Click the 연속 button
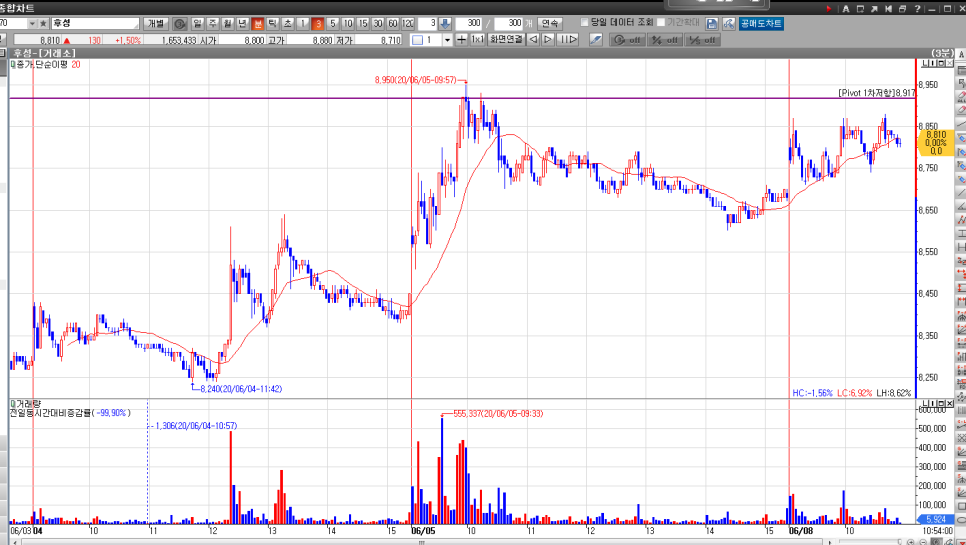This screenshot has width=966, height=545. 550,23
